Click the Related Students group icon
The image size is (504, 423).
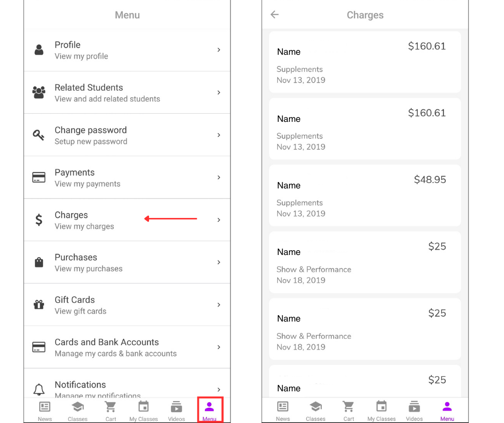pos(39,92)
